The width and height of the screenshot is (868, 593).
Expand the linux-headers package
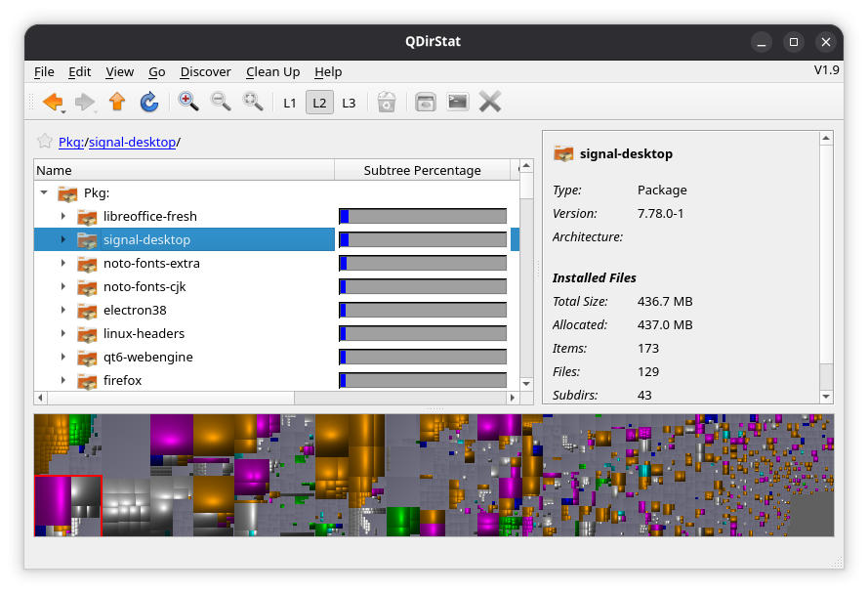tap(63, 333)
